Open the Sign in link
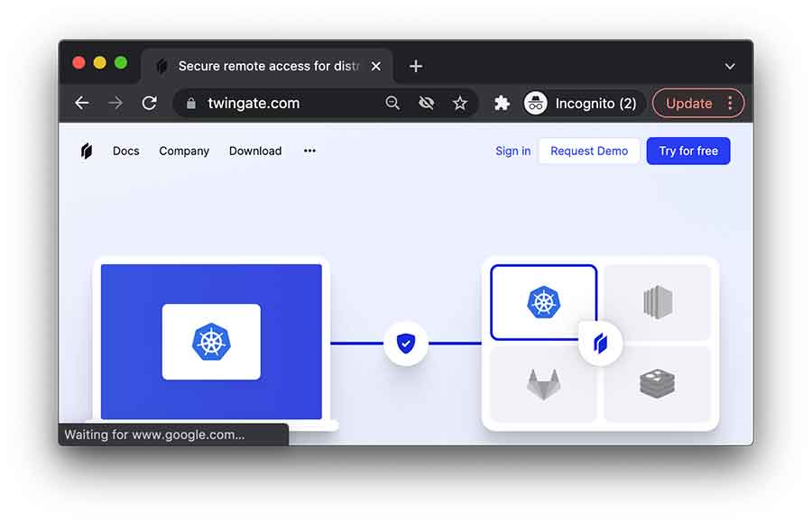Screen dimensions: 812x523 pos(512,151)
